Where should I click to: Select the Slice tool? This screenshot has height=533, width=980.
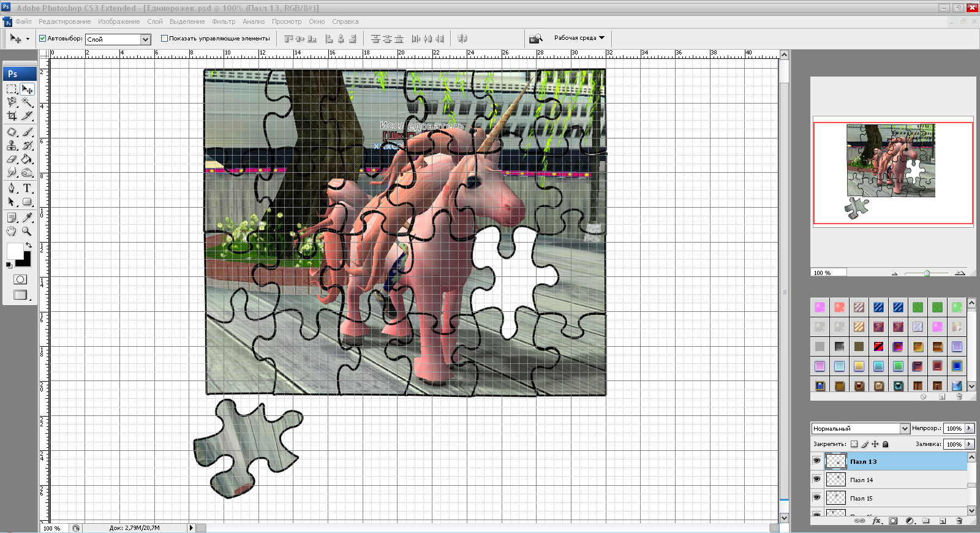pos(27,115)
